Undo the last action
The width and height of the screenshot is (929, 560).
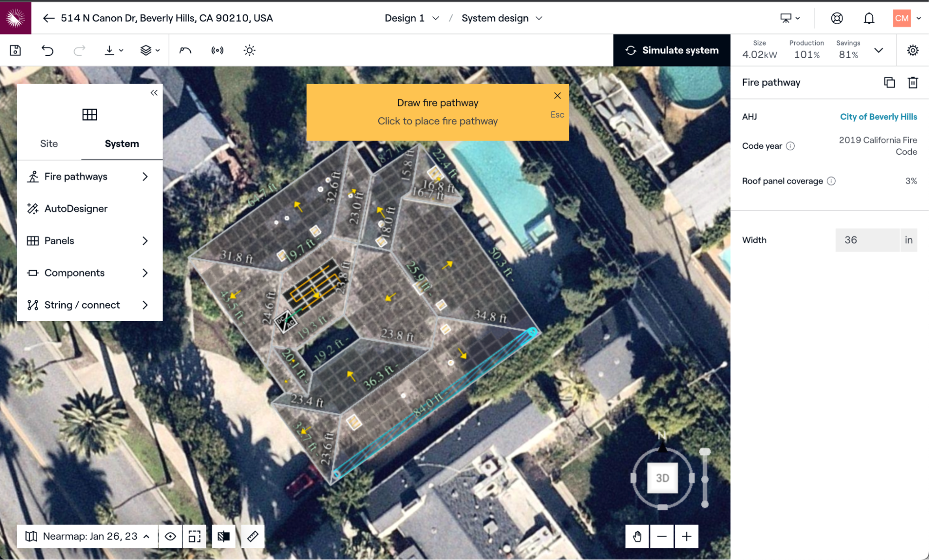[x=47, y=50]
